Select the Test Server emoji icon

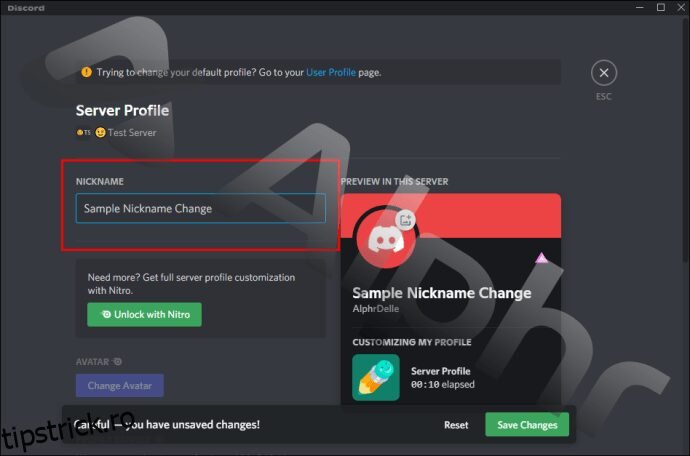pos(100,132)
